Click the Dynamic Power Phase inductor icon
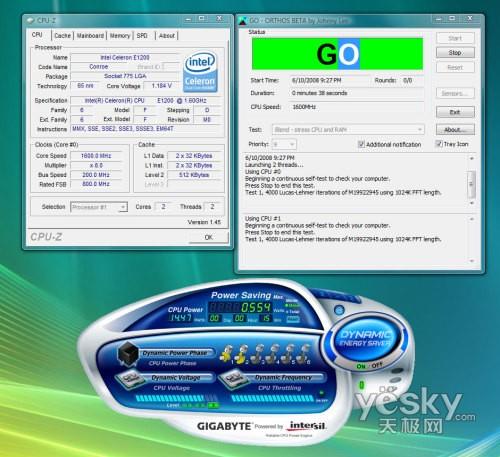The height and width of the screenshot is (457, 500). [128, 354]
